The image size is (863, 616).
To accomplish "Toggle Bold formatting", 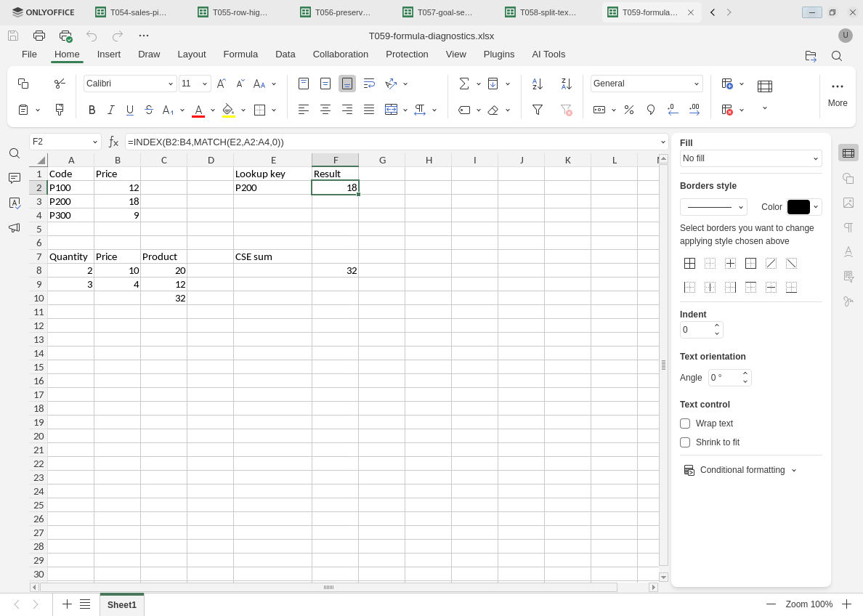I will coord(92,110).
